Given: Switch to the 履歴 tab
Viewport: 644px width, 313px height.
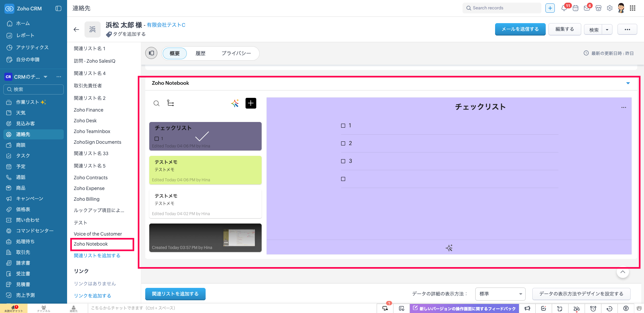Looking at the screenshot, I should (200, 53).
